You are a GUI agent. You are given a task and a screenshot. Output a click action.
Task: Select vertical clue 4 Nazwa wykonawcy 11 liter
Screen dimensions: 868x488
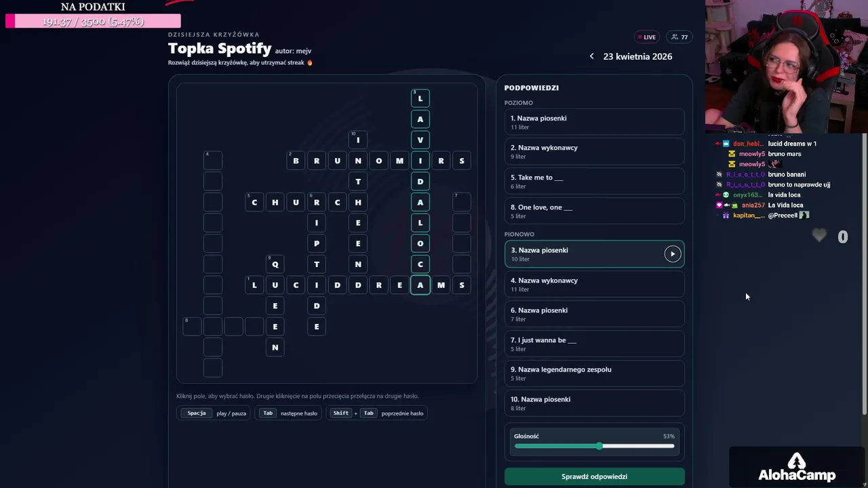(x=594, y=284)
